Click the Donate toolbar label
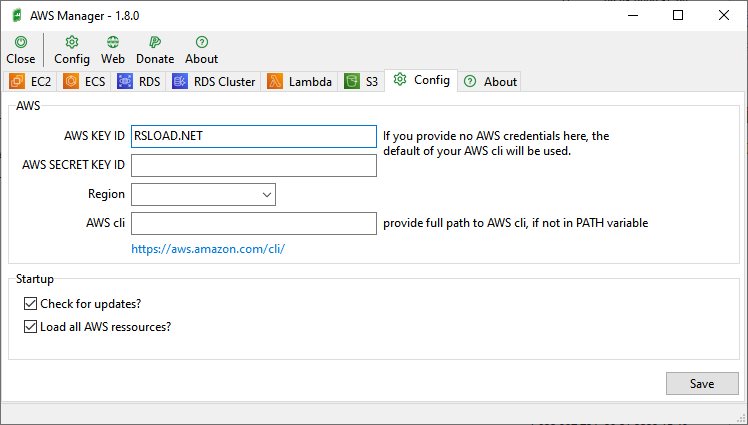The width and height of the screenshot is (748, 425). point(155,59)
